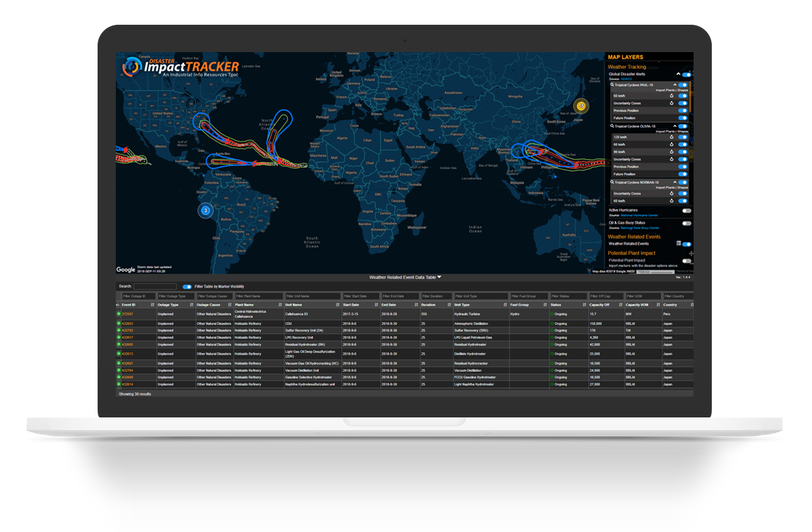Click the Showing 30 results status text
This screenshot has height=532, width=812.
click(135, 394)
